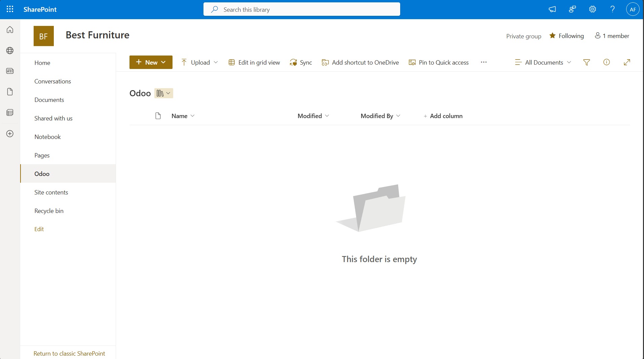Click the 1 member link
Image resolution: width=644 pixels, height=359 pixels.
coord(612,36)
